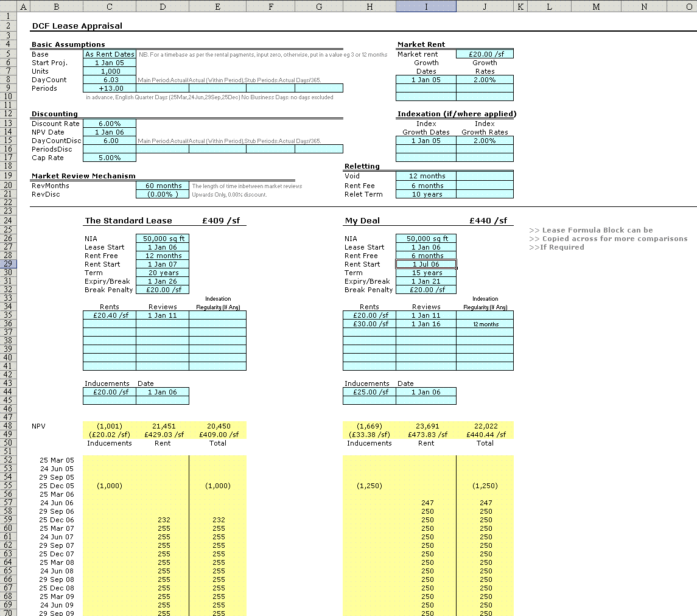Click the Units cell containing 1,000

[x=110, y=71]
